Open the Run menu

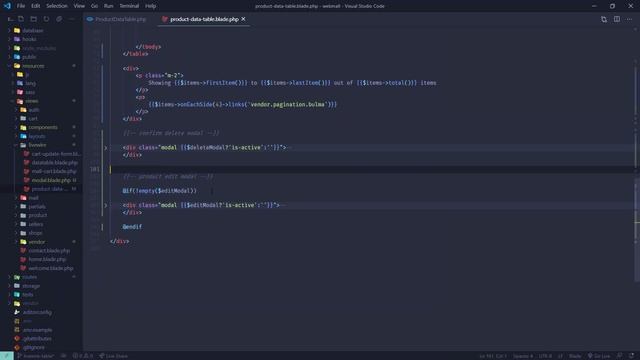tap(109, 6)
